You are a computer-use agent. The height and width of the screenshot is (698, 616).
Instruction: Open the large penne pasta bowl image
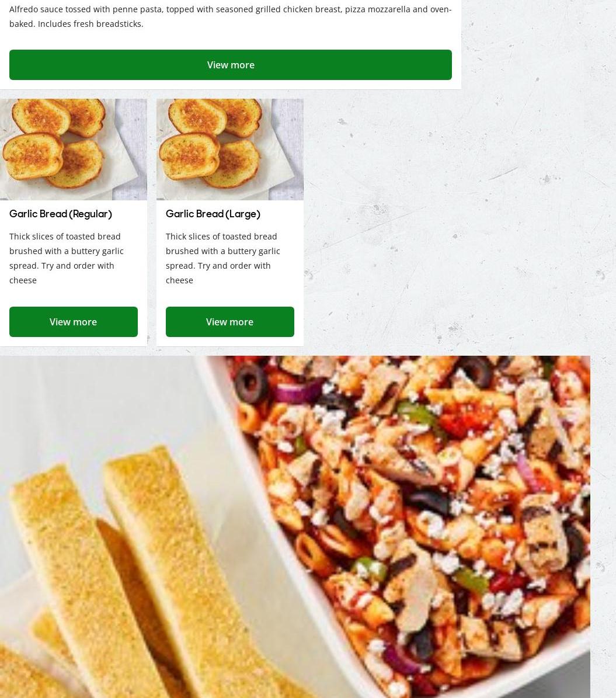[295, 527]
